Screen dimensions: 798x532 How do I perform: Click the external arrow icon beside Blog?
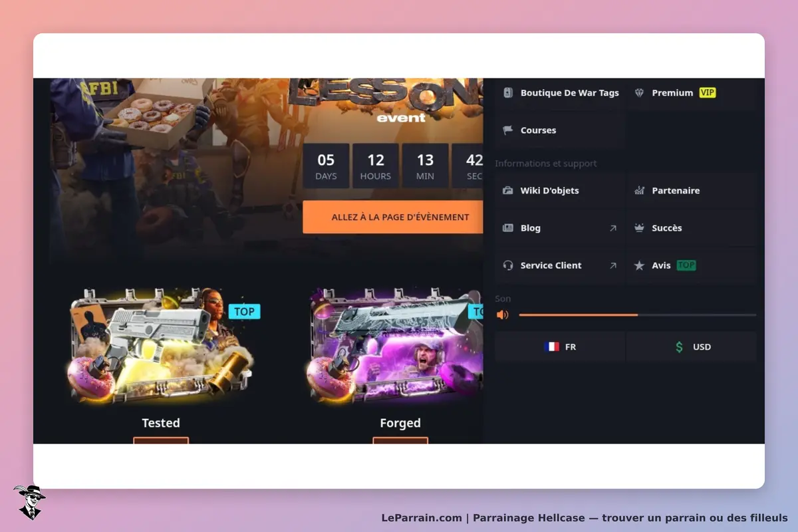point(613,228)
